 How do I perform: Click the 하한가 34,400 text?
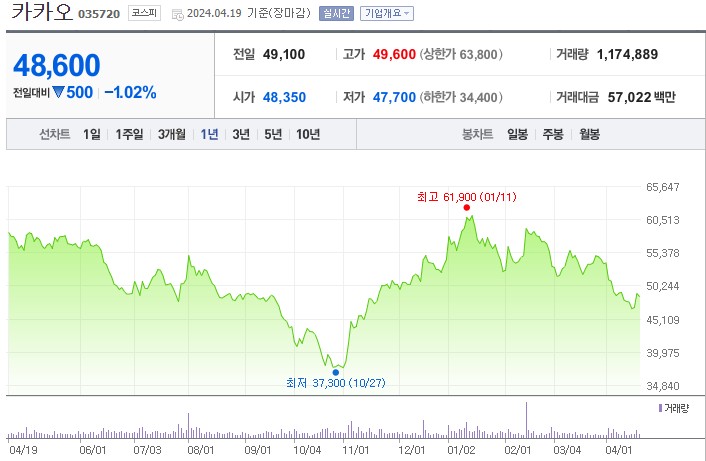click(461, 97)
